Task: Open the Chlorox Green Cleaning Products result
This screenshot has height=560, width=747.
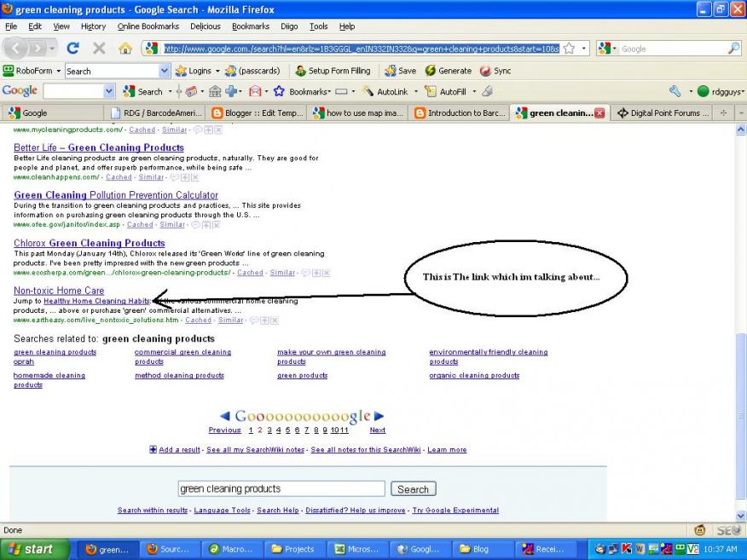Action: [89, 243]
